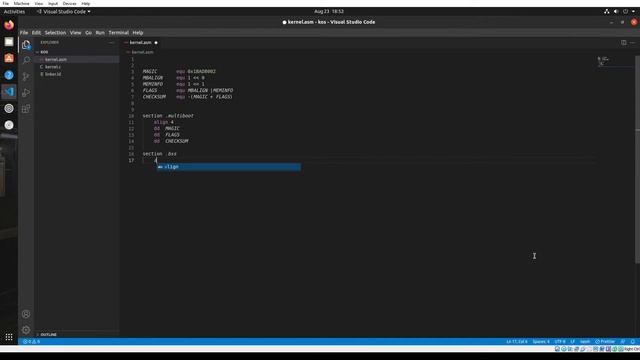Select kernel.asm in the Explorer tree

tap(77, 60)
